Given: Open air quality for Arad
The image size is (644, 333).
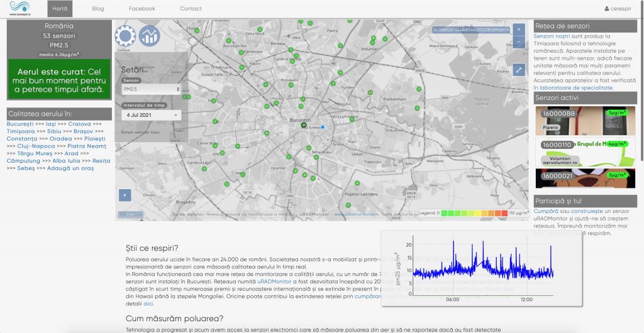Looking at the screenshot, I should click(72, 153).
